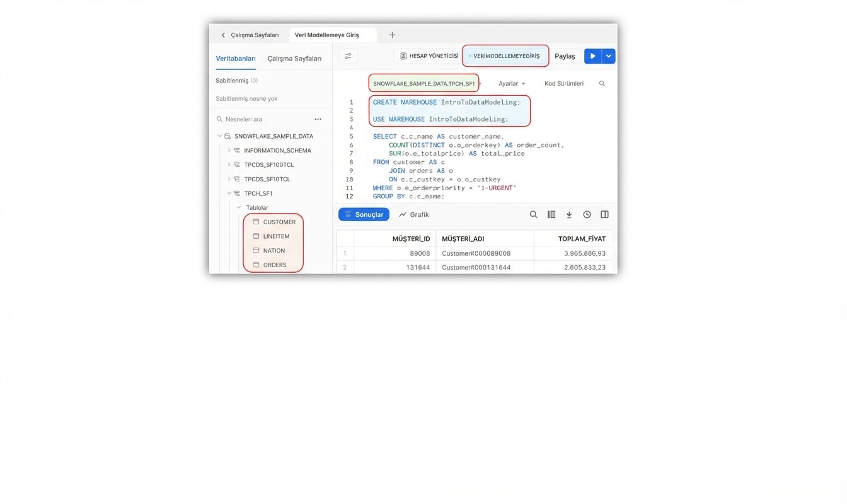The width and height of the screenshot is (847, 504).
Task: Click the results column view icon
Action: click(551, 215)
